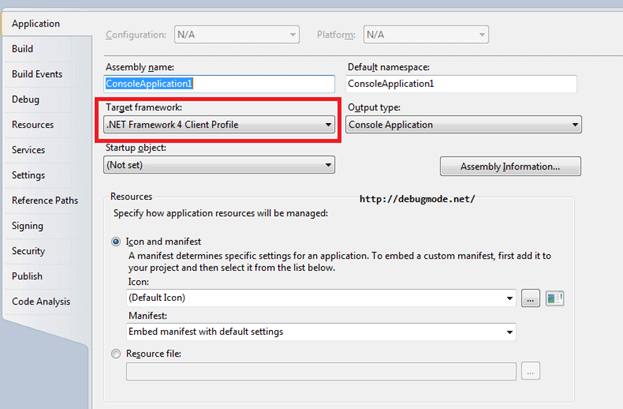Click the Assembly Information button
This screenshot has width=623, height=409.
(x=510, y=166)
